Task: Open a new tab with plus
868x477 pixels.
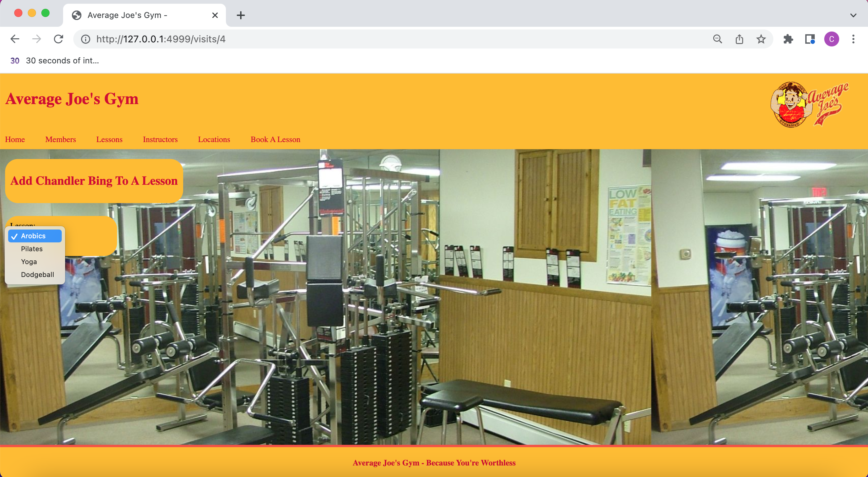Action: (241, 15)
